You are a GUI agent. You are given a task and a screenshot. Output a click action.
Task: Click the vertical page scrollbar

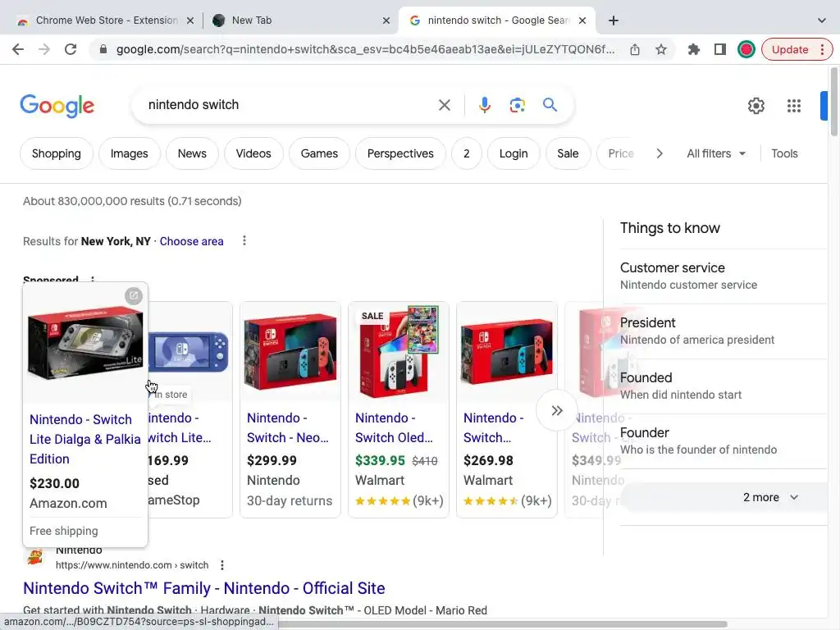click(833, 101)
